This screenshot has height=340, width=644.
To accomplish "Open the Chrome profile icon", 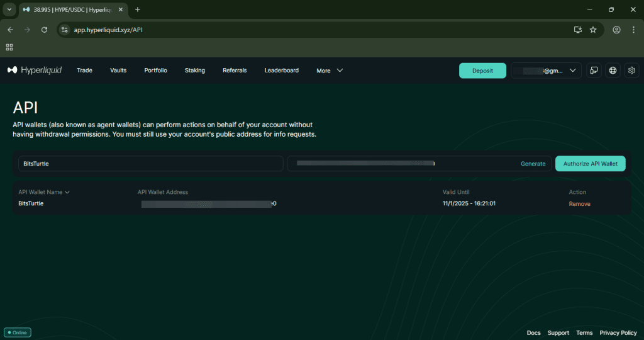I will point(616,30).
